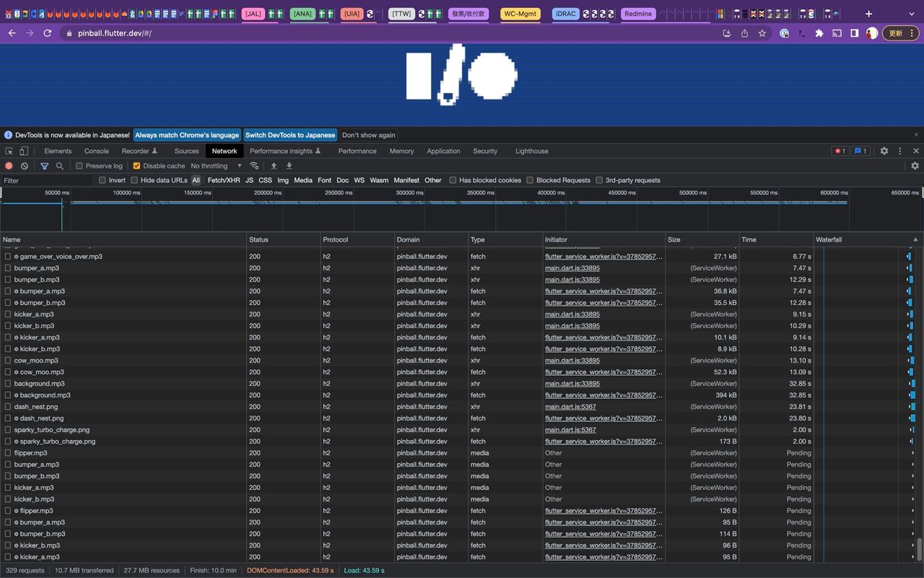
Task: Open the Lighthouse tab
Action: click(532, 151)
